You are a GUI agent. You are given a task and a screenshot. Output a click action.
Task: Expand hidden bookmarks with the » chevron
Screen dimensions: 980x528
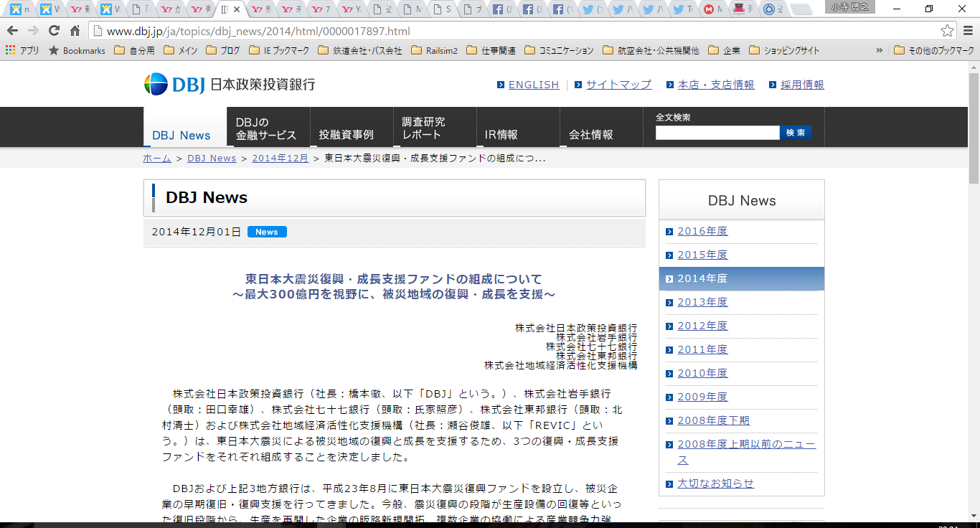pyautogui.click(x=880, y=51)
